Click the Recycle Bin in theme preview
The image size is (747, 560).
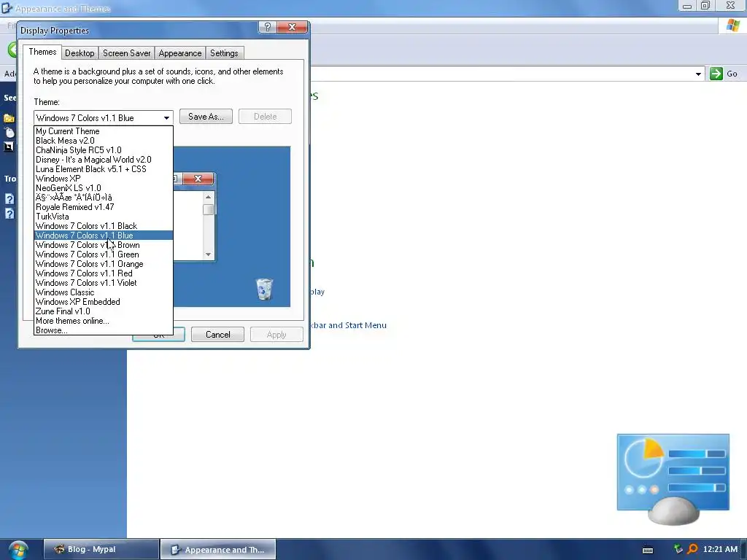(x=264, y=289)
